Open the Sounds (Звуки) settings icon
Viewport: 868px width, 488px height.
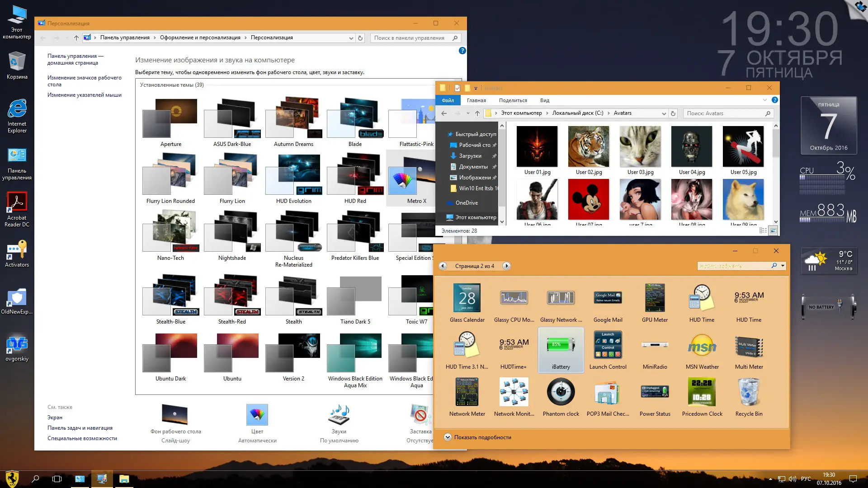(x=339, y=415)
